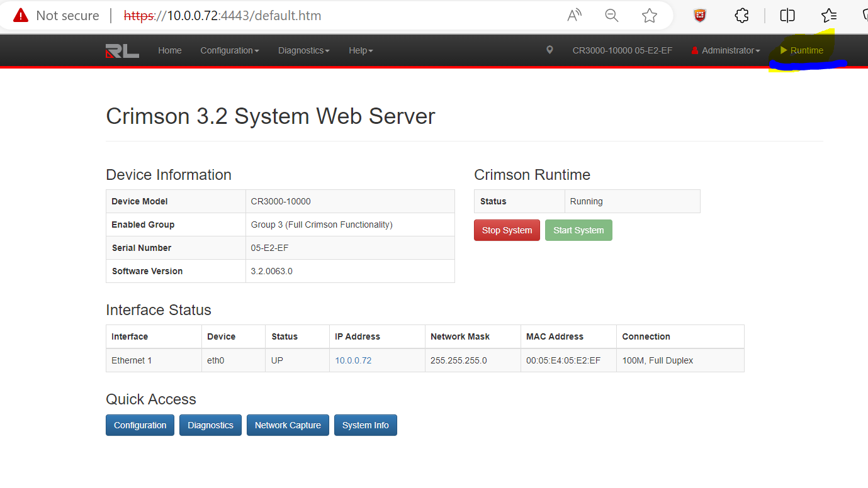Click the Enabled Group row label
This screenshot has width=868, height=488.
(x=143, y=225)
